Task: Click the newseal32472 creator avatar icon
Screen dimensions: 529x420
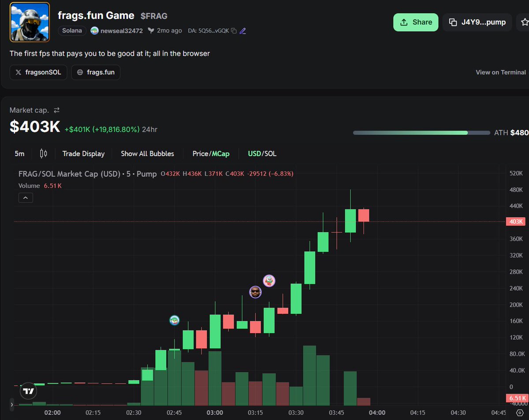Action: [94, 31]
